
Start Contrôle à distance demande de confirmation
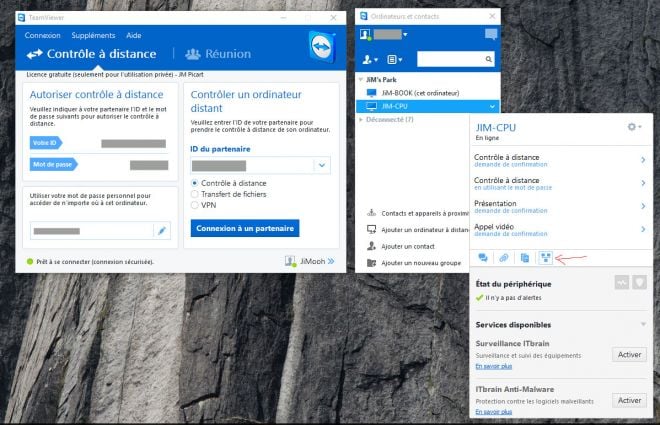(560, 160)
